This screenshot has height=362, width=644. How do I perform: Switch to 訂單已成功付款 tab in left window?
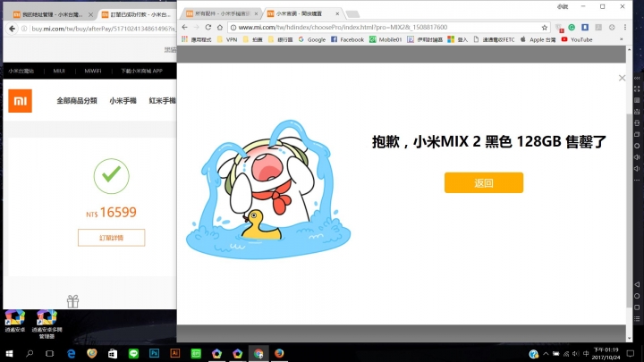(x=139, y=14)
